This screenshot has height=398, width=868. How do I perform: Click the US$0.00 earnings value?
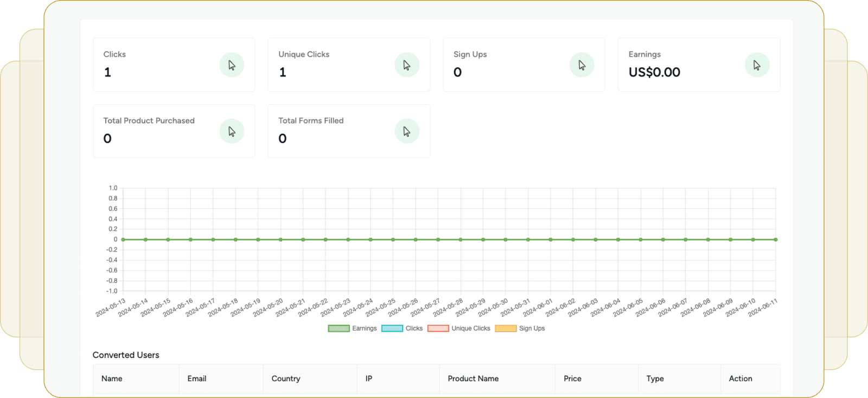click(x=654, y=72)
